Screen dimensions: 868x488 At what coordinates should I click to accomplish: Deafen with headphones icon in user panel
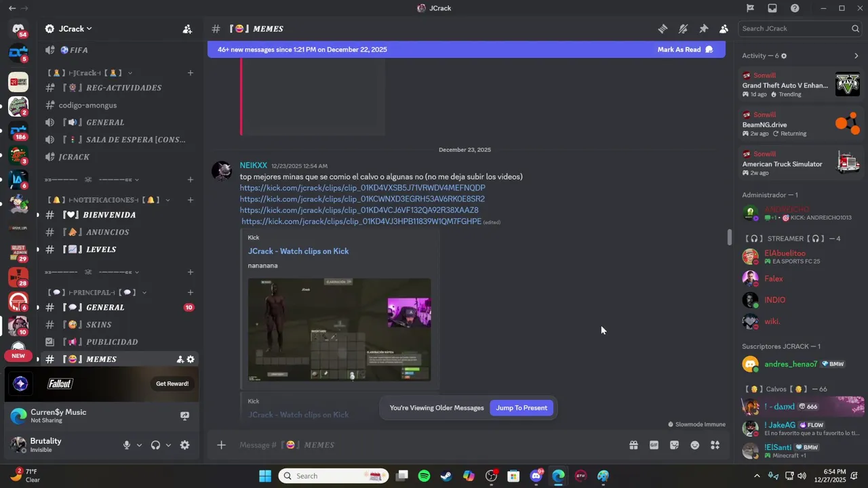155,445
